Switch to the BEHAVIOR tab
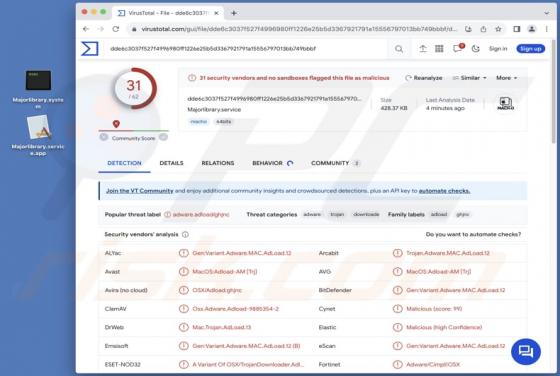This screenshot has height=376, width=560. (x=272, y=163)
